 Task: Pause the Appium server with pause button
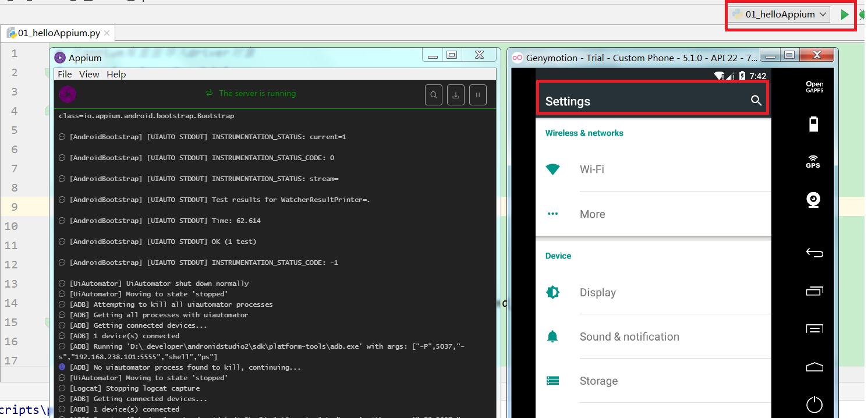coord(478,94)
